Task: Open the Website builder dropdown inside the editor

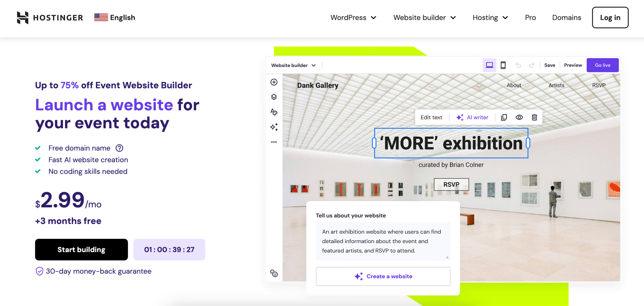Action: (x=293, y=65)
